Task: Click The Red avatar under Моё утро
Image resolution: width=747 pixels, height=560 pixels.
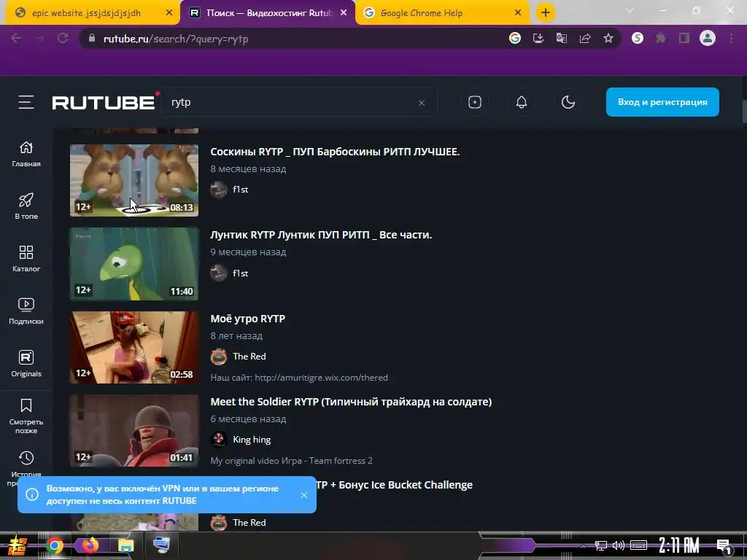Action: [x=219, y=356]
